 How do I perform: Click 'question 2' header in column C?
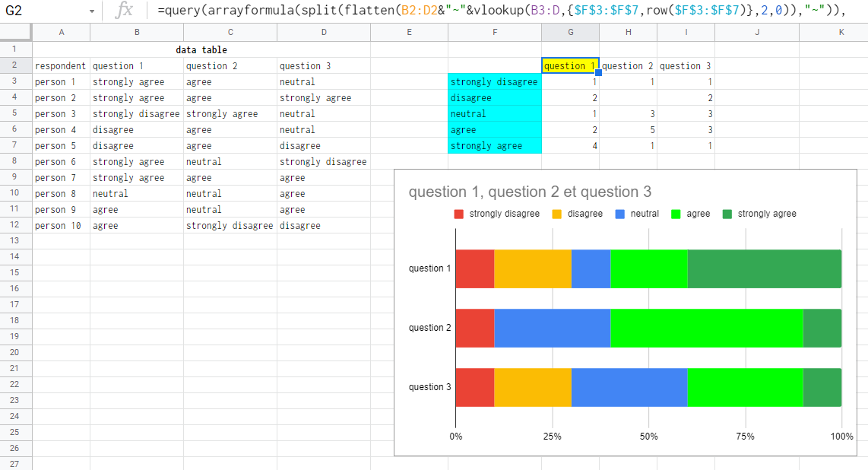tap(230, 66)
